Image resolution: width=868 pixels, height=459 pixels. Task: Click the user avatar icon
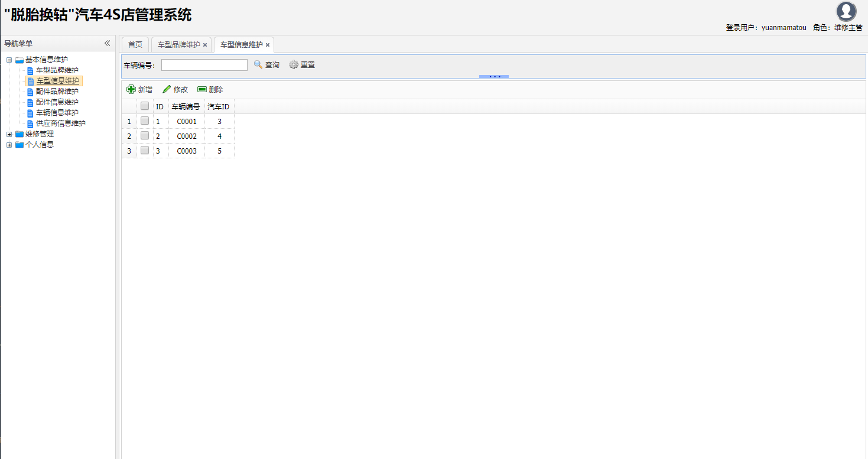pyautogui.click(x=846, y=11)
